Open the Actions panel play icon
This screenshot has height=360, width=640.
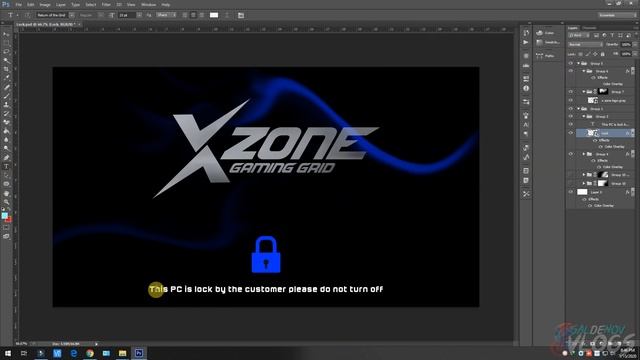point(526,42)
